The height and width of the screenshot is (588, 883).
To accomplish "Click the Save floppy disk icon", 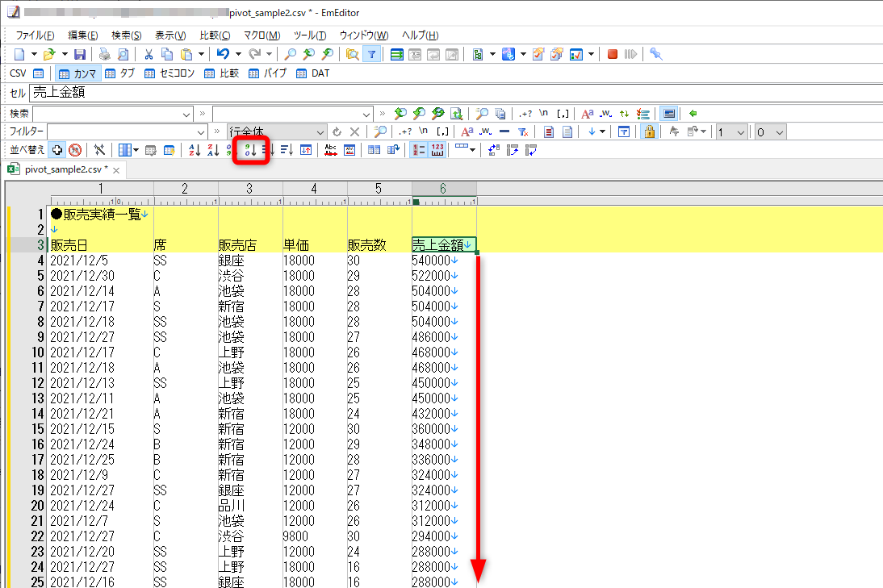I will click(x=80, y=54).
